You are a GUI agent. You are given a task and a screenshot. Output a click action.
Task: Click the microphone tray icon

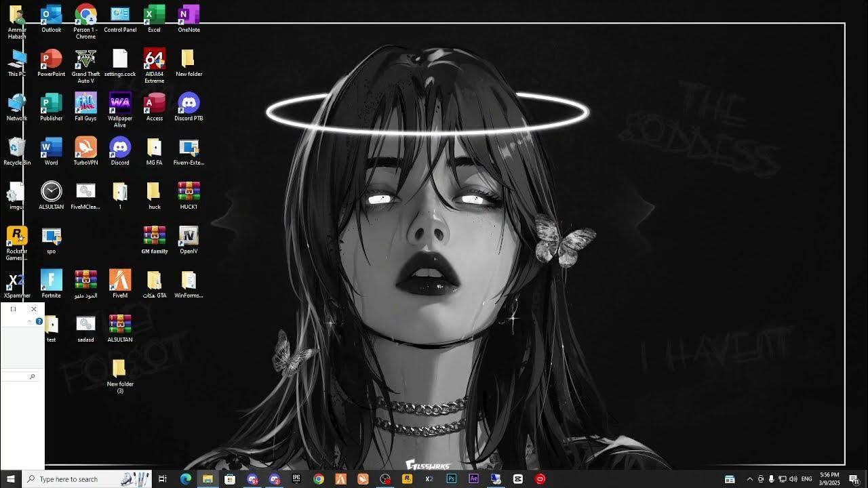771,479
